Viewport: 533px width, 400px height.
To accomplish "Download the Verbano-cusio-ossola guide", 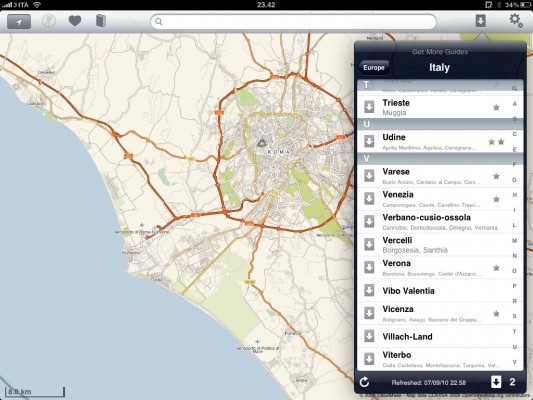I will [369, 221].
